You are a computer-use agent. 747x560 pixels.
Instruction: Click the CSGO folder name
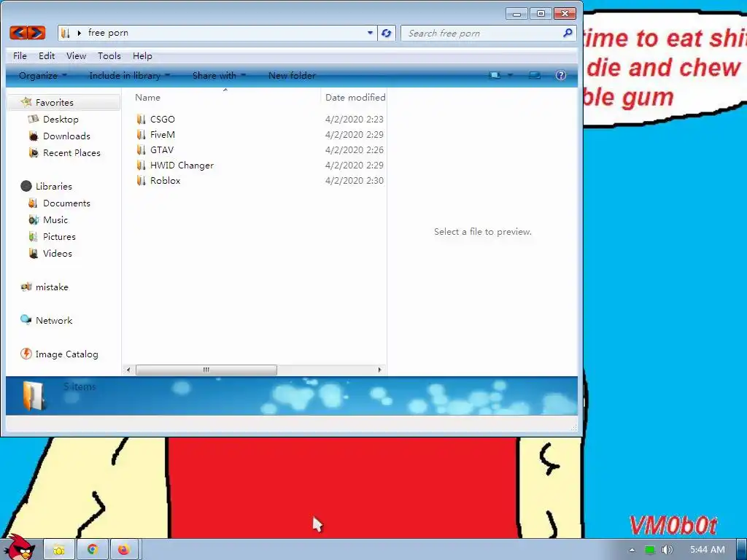(163, 119)
